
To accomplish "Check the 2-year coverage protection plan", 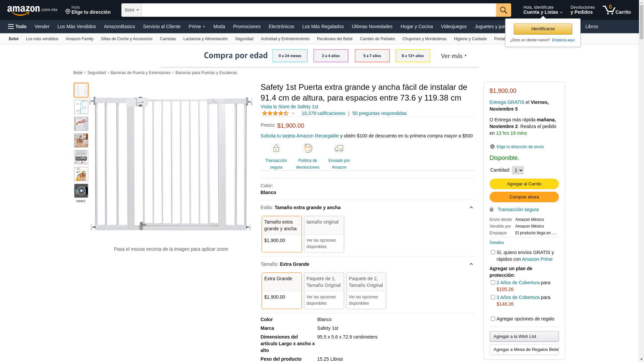I will pos(493,283).
